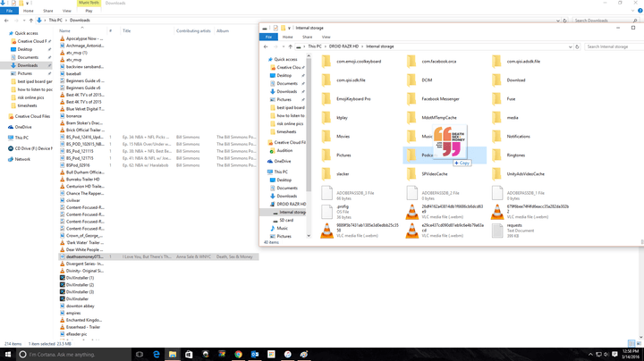Screen dimensions: 644x361
Task: Select 'downton abbey' in Downloads list
Action: pyautogui.click(x=77, y=306)
